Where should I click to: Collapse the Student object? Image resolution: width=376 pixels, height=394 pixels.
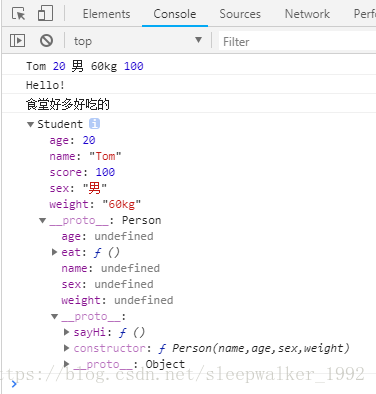pyautogui.click(x=30, y=124)
